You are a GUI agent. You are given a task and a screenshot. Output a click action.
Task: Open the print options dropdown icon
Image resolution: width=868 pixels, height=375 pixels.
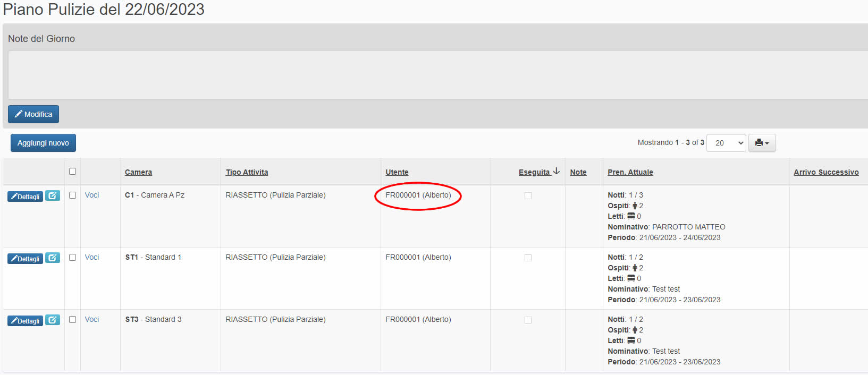point(762,143)
